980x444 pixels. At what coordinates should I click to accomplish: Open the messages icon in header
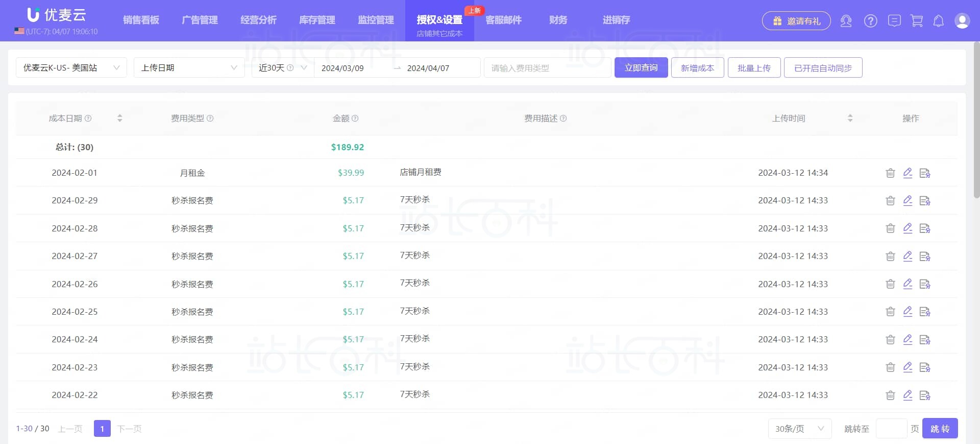click(894, 21)
